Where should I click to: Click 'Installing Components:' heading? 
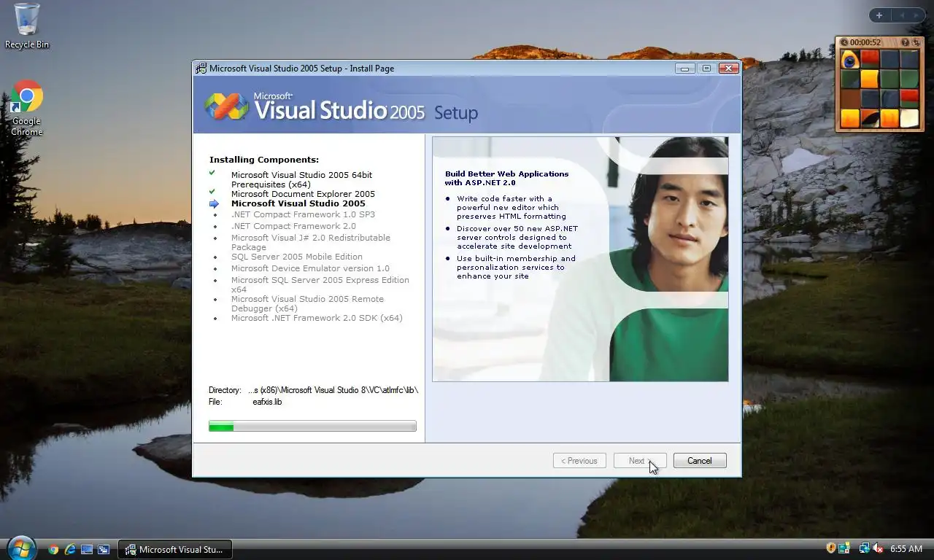pos(264,160)
